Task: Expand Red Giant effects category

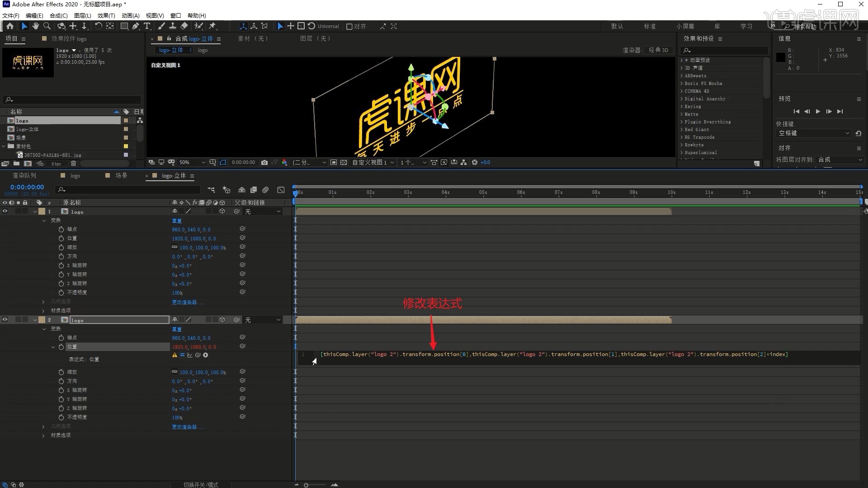Action: tap(682, 130)
